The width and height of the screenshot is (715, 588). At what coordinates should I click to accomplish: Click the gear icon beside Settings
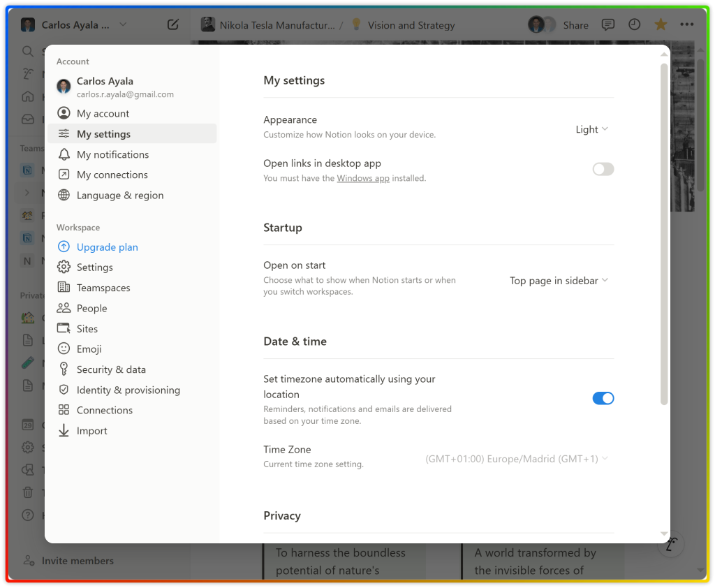[x=64, y=267]
